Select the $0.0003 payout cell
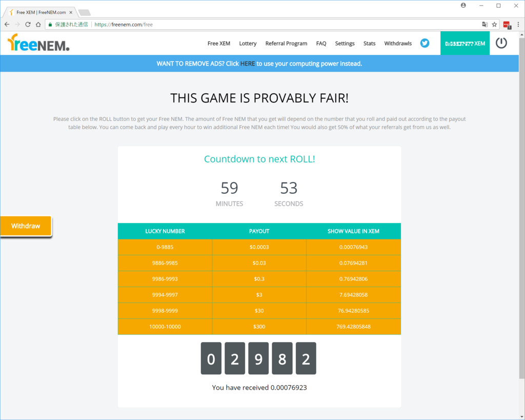This screenshot has height=420, width=525. pyautogui.click(x=259, y=247)
